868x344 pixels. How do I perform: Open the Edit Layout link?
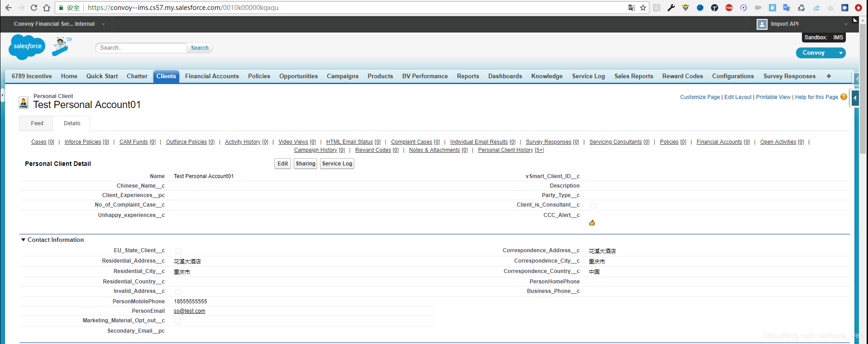click(738, 97)
